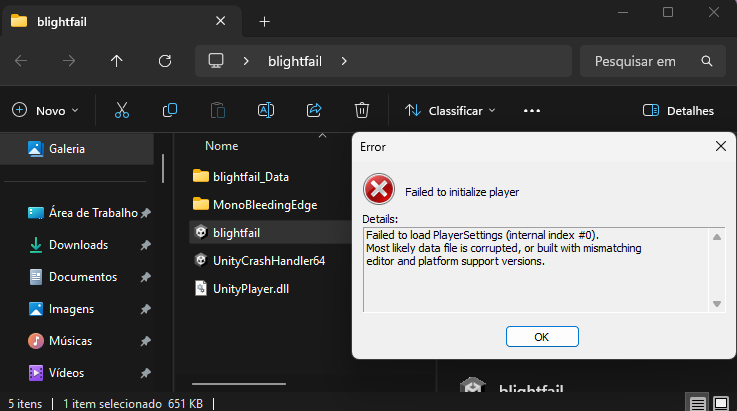Click the Cut scissors icon
The height and width of the screenshot is (411, 737).
122,110
